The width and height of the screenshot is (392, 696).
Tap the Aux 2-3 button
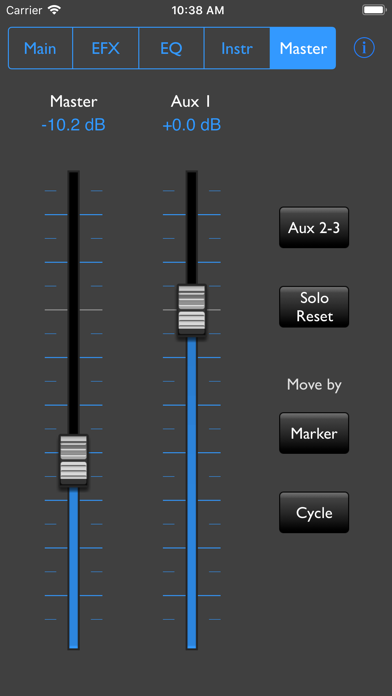[314, 227]
